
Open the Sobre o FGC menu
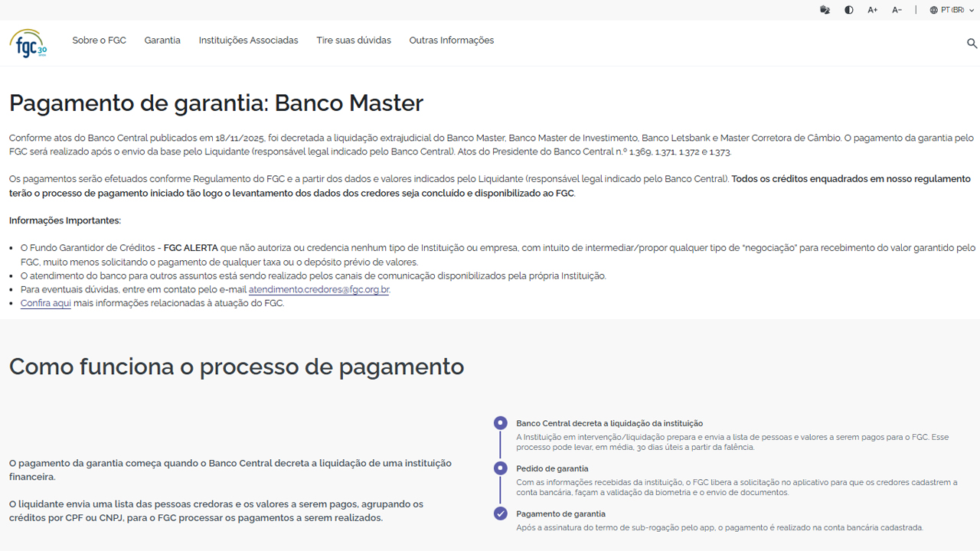[x=99, y=41]
